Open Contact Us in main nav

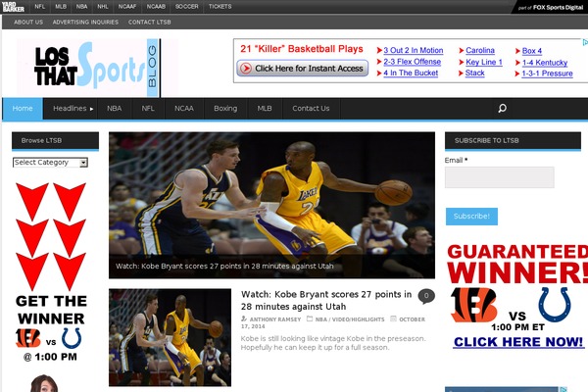[311, 109]
